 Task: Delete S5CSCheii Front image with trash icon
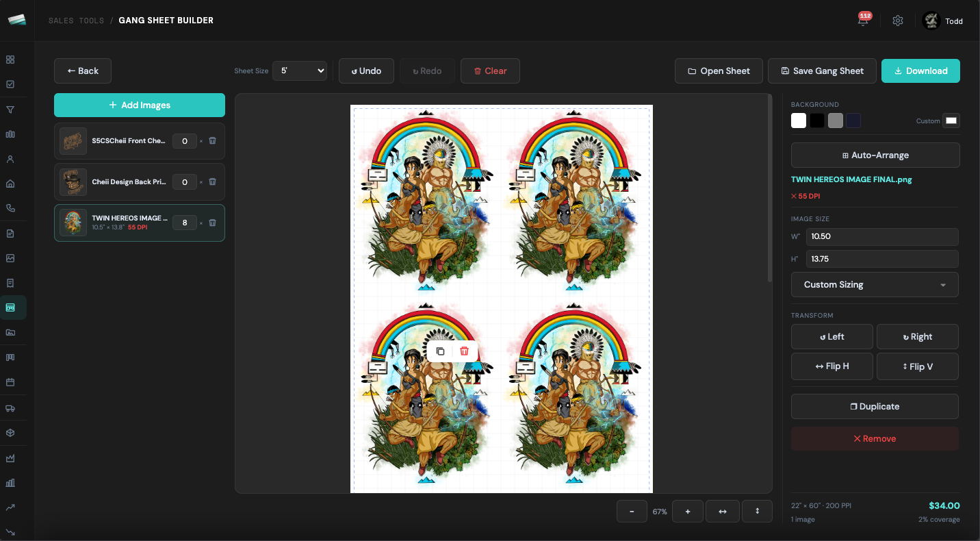[x=212, y=140]
